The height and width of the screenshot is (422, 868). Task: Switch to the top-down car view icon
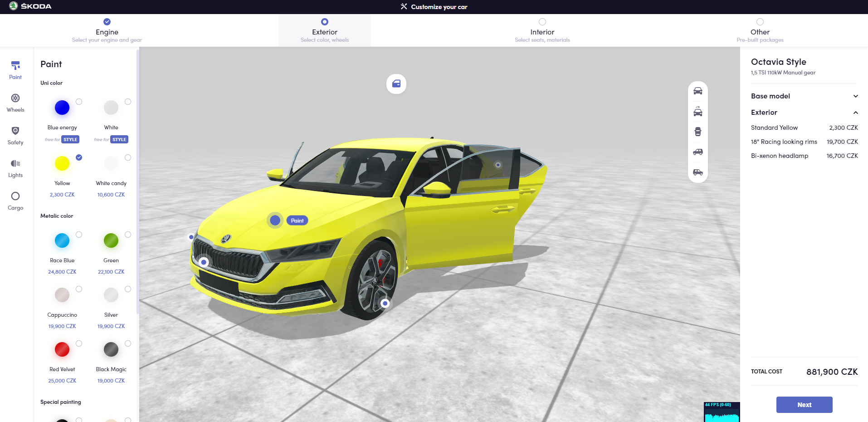click(x=698, y=132)
